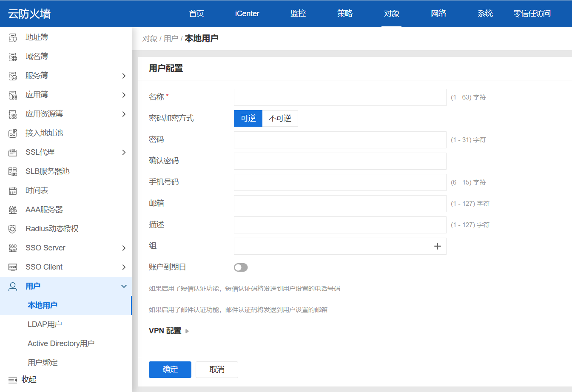Click the 域名簿 globe icon
This screenshot has height=392, width=572.
(13, 57)
